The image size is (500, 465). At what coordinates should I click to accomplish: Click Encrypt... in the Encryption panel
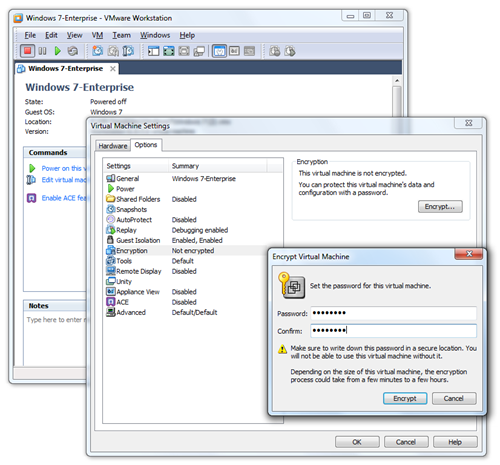click(440, 207)
